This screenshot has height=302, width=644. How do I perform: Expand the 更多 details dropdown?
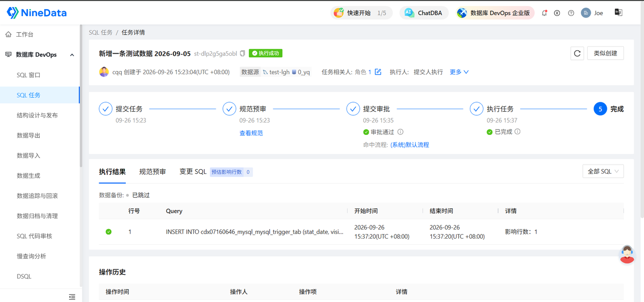coord(459,72)
